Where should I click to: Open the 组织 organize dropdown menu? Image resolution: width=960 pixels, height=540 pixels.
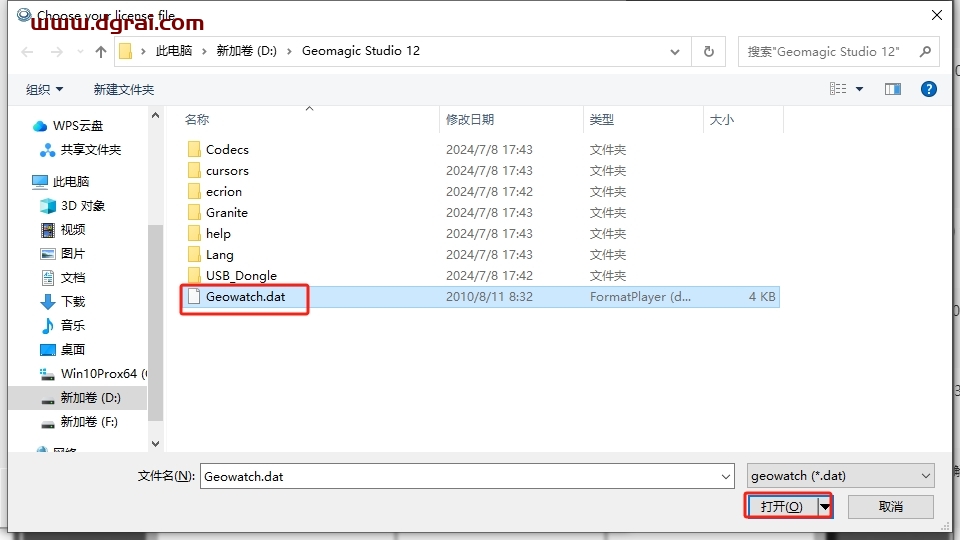(x=44, y=89)
